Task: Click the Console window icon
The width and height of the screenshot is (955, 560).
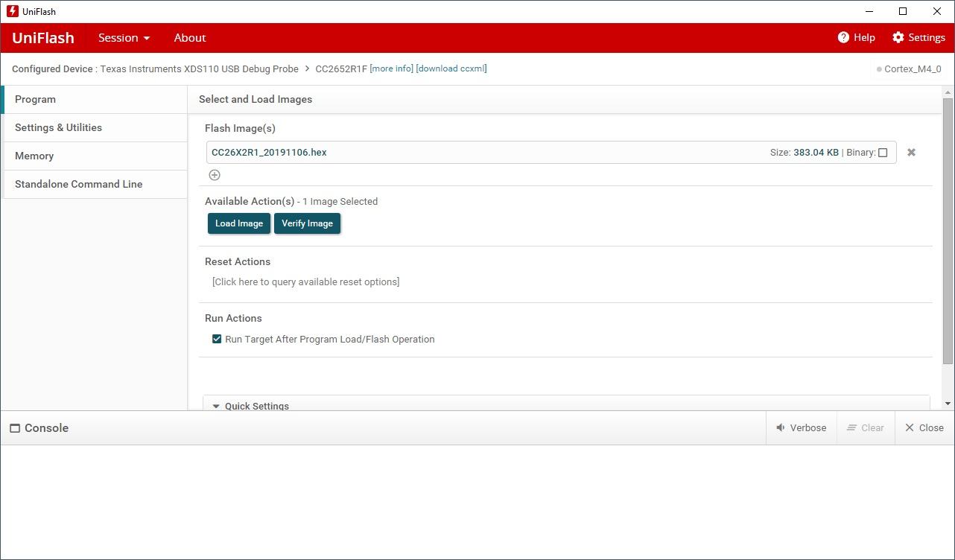Action: coord(14,428)
